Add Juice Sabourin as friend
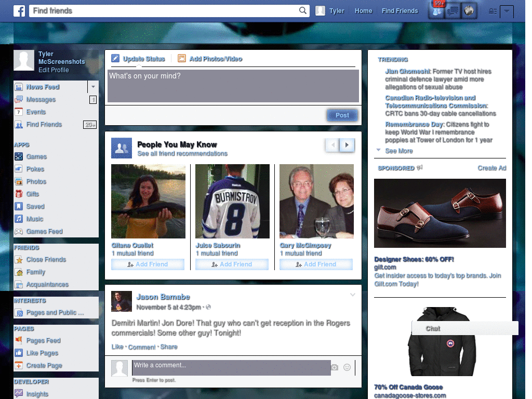532x399 pixels. (232, 264)
